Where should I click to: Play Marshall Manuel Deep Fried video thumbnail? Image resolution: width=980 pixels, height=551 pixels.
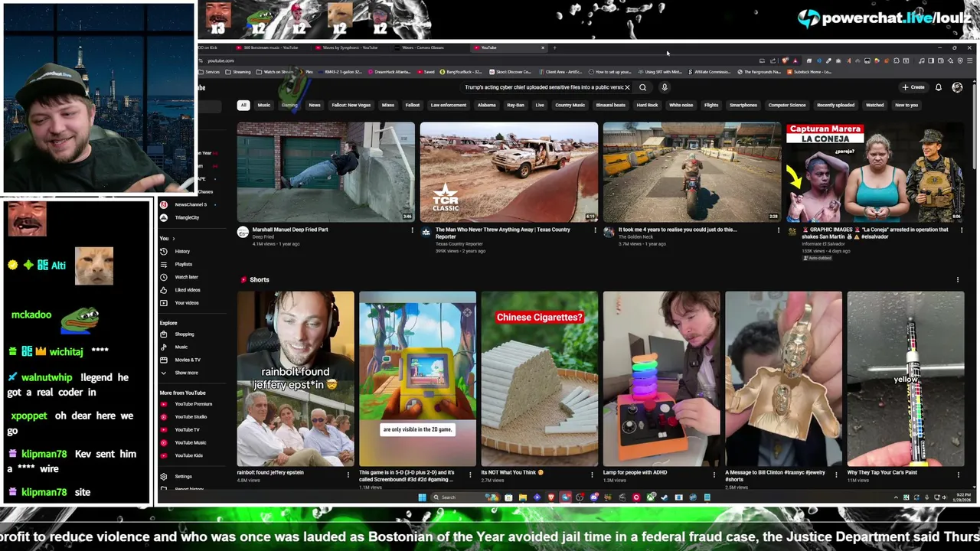pos(325,172)
